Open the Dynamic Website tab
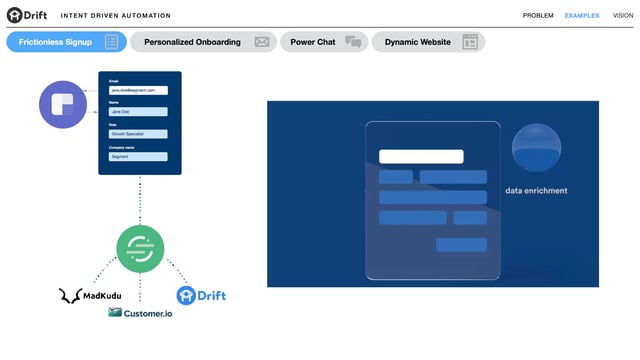Viewport: 640px width, 360px height. pos(428,42)
